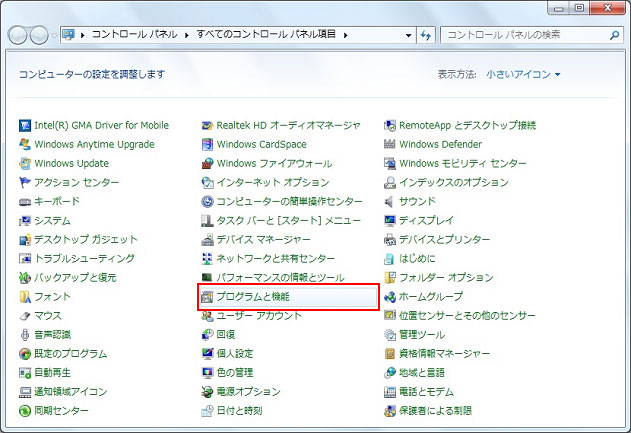
Task: Click すべてのコントロール パネル項目 breadcrumb
Action: click(266, 34)
